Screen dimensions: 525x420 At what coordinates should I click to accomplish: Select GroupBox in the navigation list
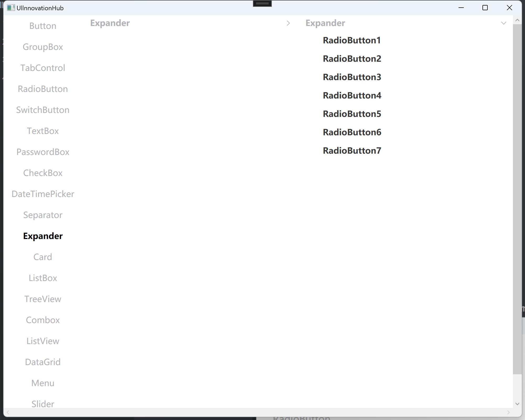(x=43, y=47)
